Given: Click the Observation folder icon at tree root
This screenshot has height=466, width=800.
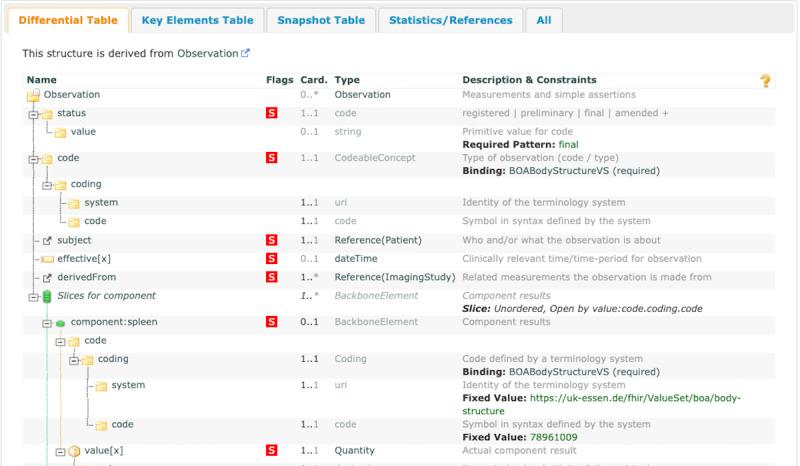Looking at the screenshot, I should [34, 95].
